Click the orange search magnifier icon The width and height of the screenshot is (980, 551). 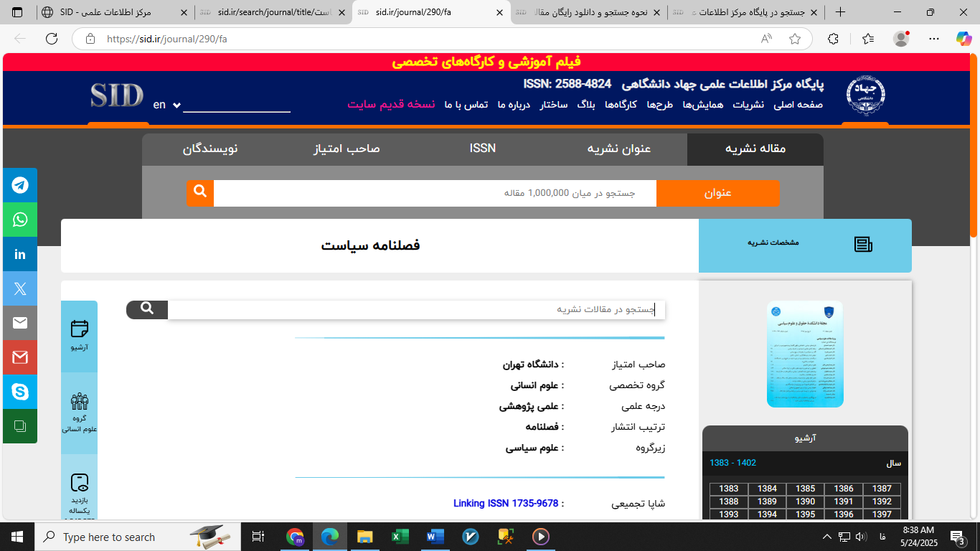199,192
